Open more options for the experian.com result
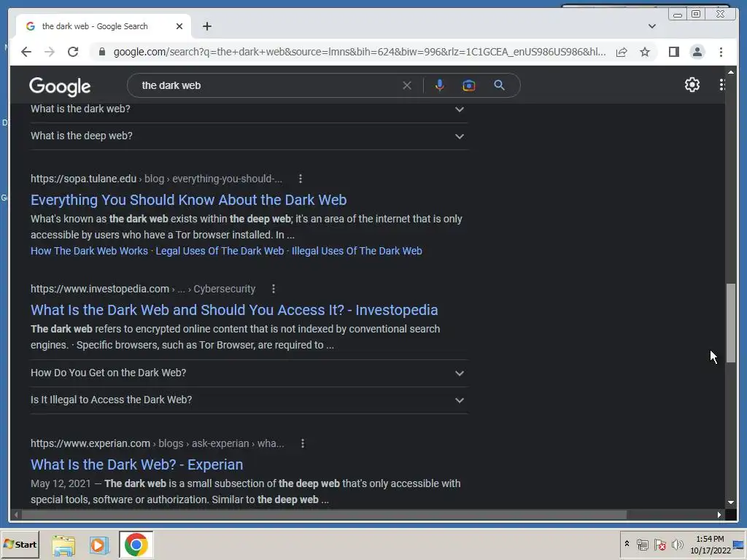This screenshot has width=747, height=560. (303, 443)
